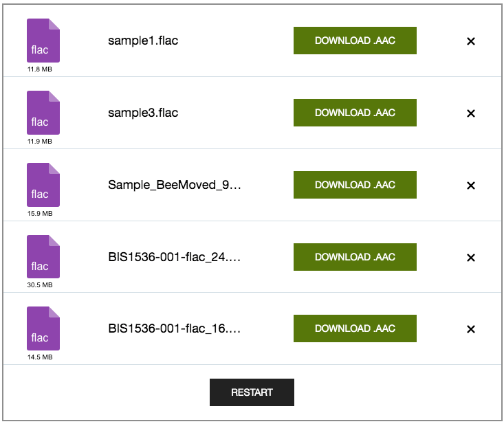The height and width of the screenshot is (424, 504).
Task: Download sample3.flac as .AAC
Action: coord(355,113)
